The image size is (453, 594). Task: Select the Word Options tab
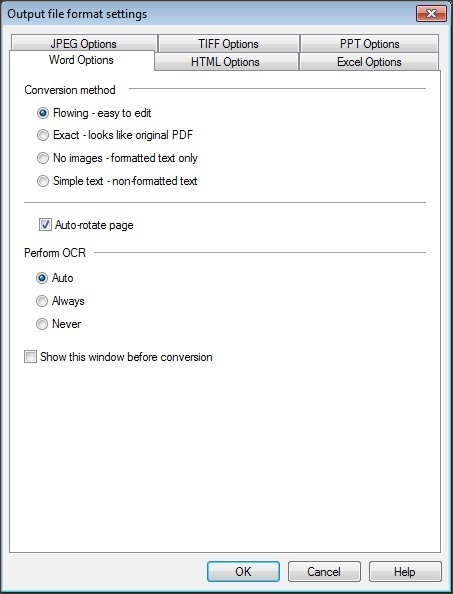(81, 60)
